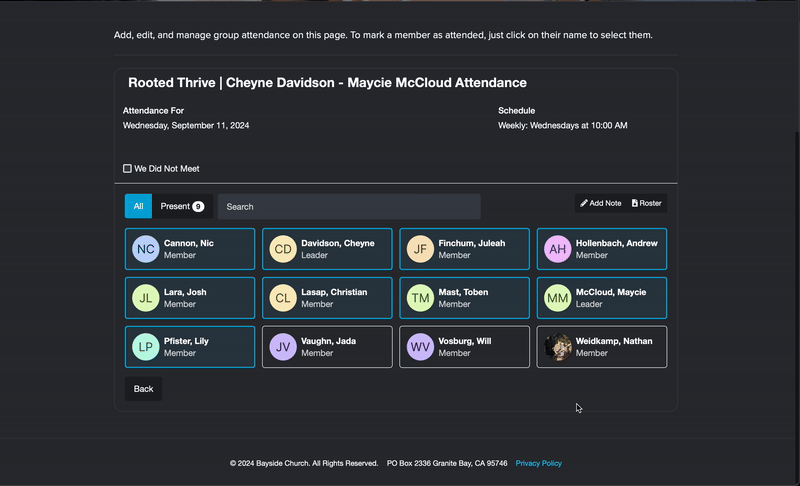Click the TM avatar for Toben Mast

421,298
